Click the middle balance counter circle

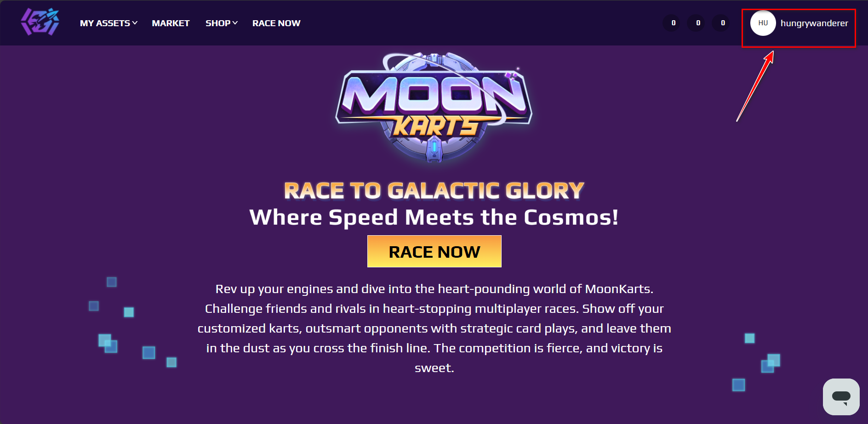pyautogui.click(x=698, y=23)
